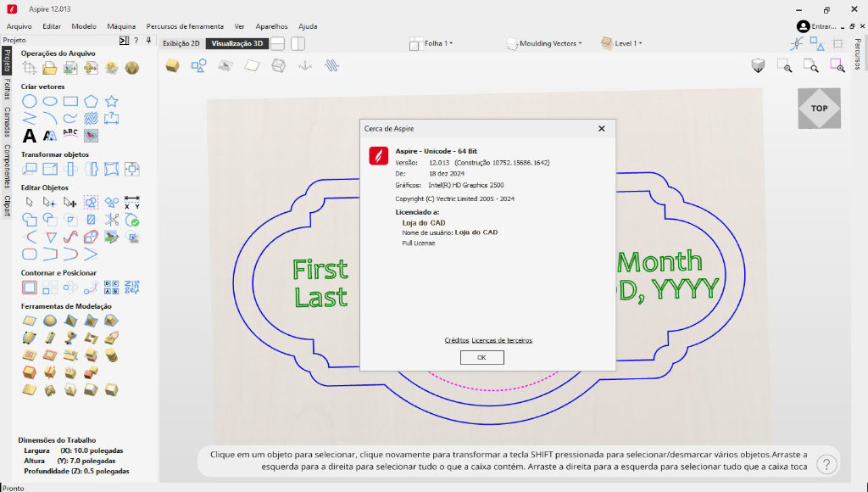Open the Editar menu
868x492 pixels.
pyautogui.click(x=52, y=26)
